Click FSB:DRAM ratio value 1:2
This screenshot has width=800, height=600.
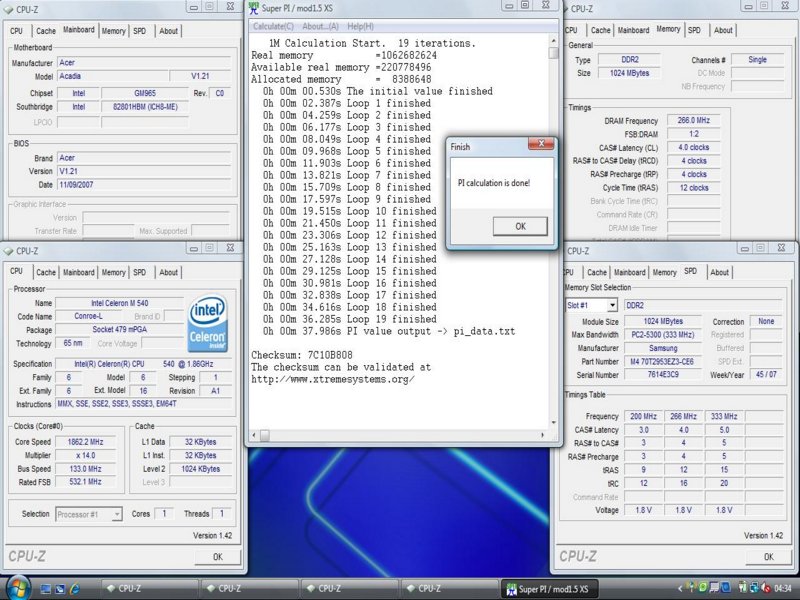coord(693,134)
